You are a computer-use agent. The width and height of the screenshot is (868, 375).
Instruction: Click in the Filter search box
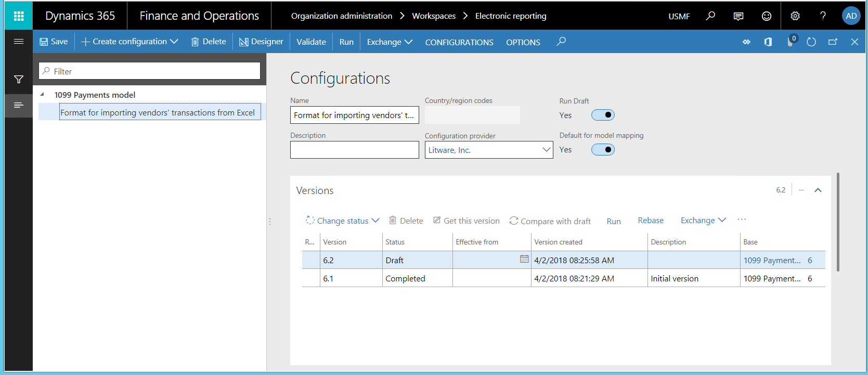coord(150,71)
